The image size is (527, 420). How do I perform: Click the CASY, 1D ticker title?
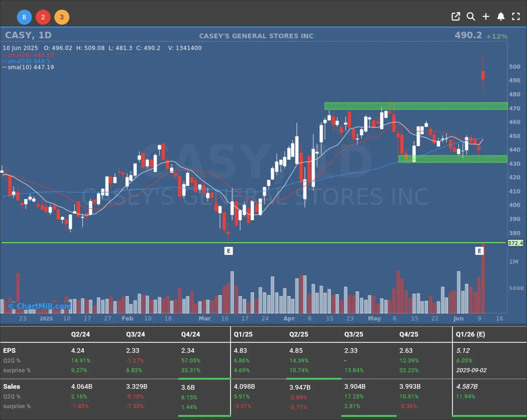pyautogui.click(x=28, y=35)
